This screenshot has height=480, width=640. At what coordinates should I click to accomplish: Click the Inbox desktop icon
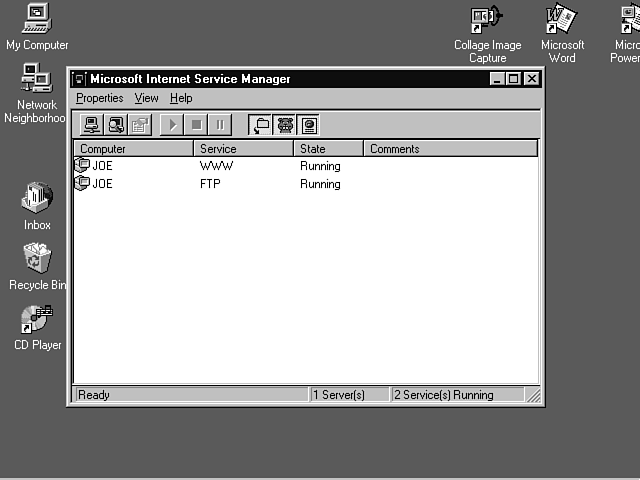pos(37,206)
